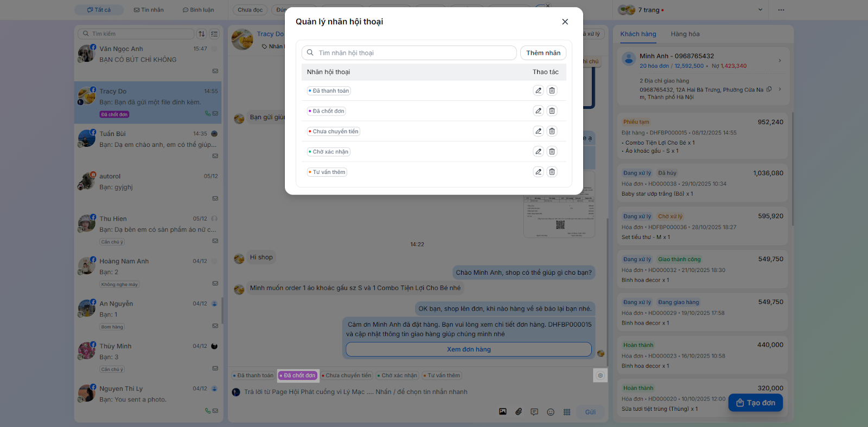
Task: Click the insert image icon
Action: click(x=503, y=412)
